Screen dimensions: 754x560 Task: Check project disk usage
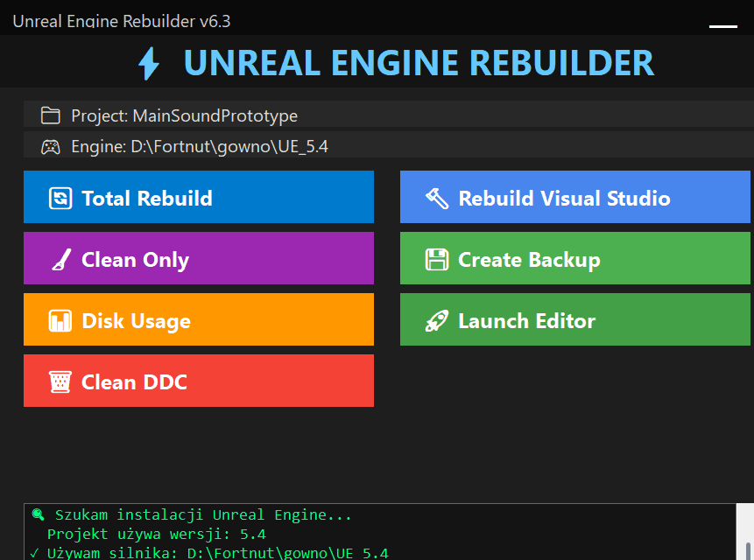(x=197, y=319)
